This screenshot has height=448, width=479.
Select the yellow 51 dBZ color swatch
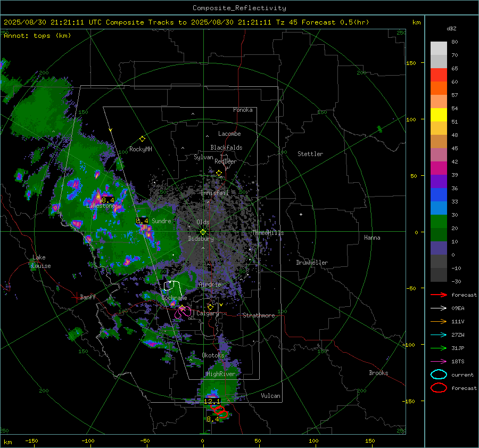439,115
